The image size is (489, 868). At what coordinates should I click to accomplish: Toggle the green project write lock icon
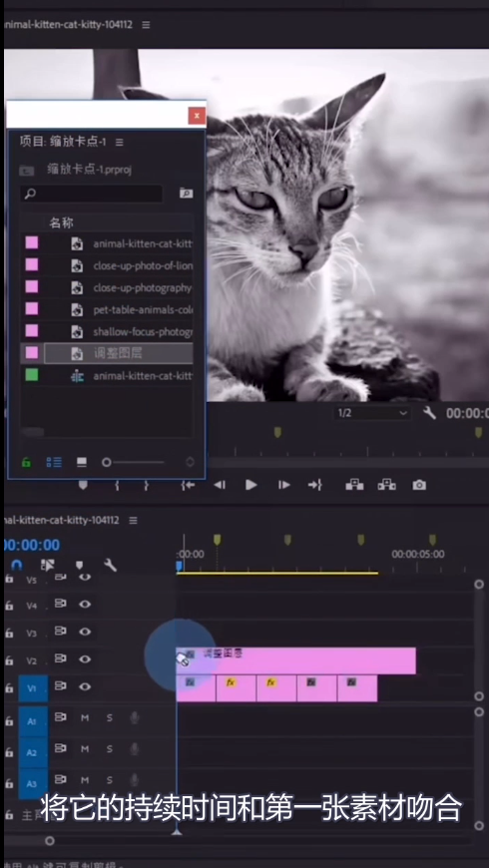tap(26, 462)
